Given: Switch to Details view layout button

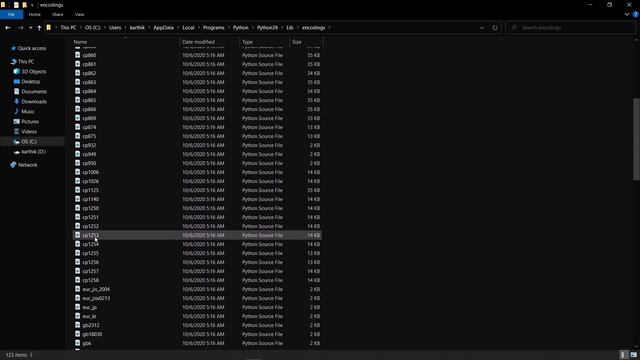Looking at the screenshot, I should point(623,355).
